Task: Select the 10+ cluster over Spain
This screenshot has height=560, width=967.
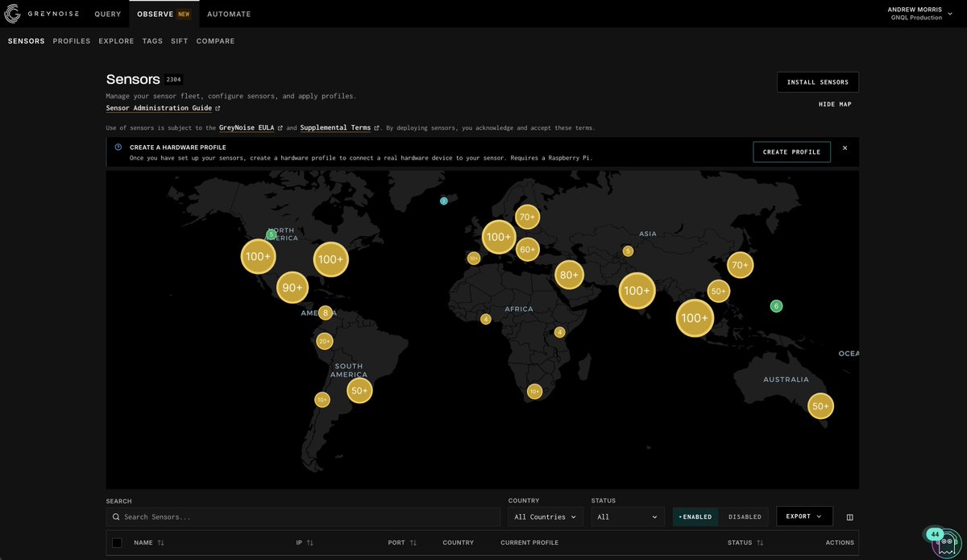Action: 473,259
